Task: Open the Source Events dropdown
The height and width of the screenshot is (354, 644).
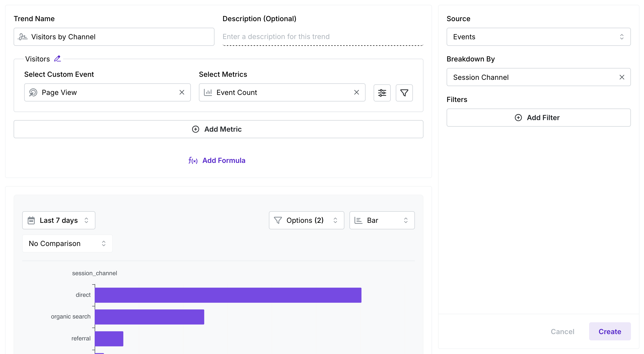Action: coord(538,37)
